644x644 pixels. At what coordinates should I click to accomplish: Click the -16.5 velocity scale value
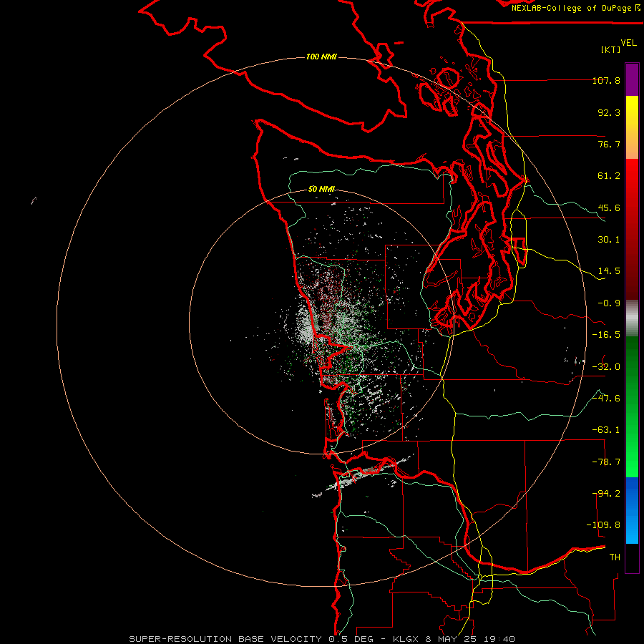coord(606,335)
